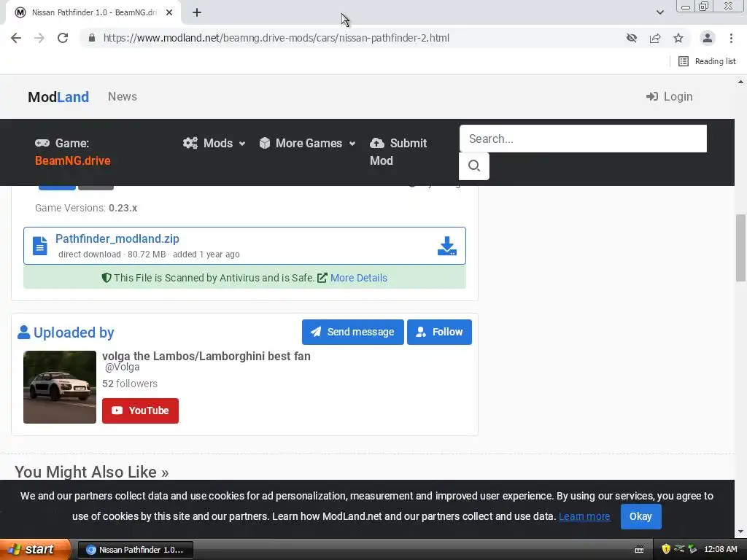Open the News page
Screen dimensions: 747x560
pos(123,97)
